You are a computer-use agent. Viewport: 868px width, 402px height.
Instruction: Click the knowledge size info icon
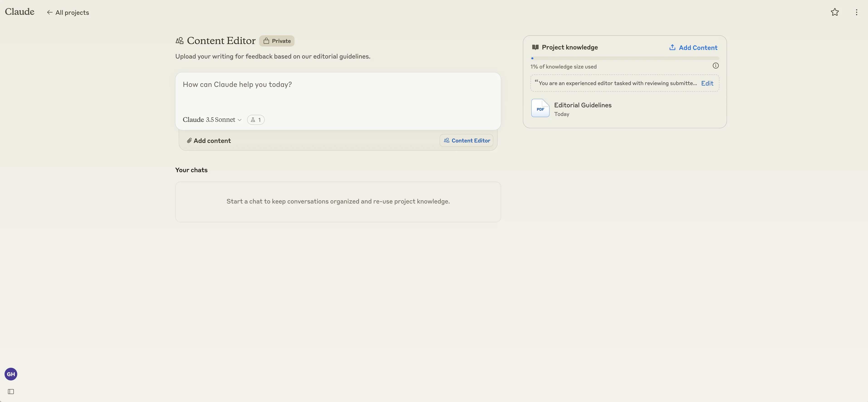coord(715,66)
